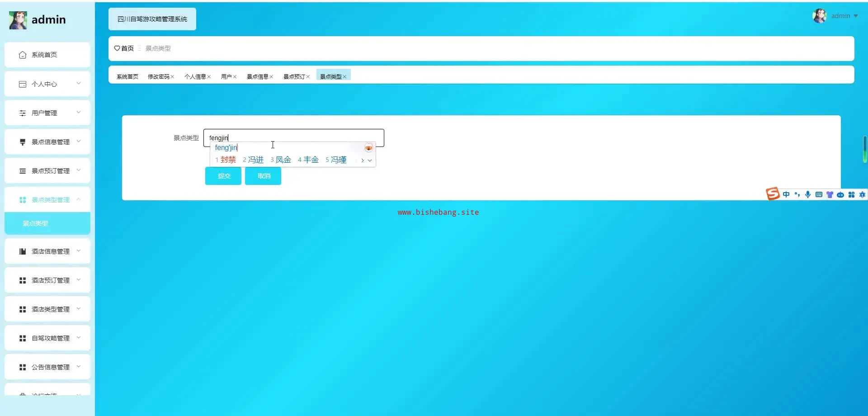Switch to the 用户 tab
The width and height of the screenshot is (868, 416).
click(226, 77)
